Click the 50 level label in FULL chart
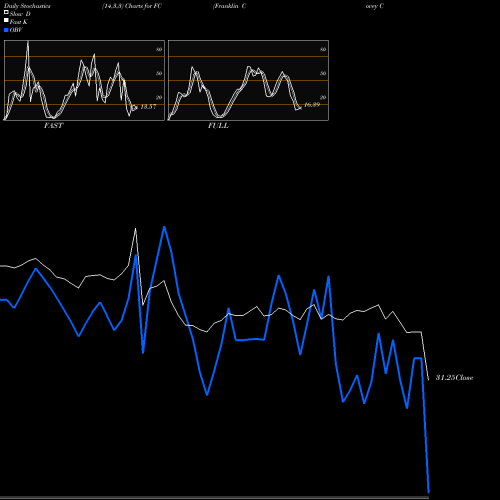 pyautogui.click(x=323, y=73)
